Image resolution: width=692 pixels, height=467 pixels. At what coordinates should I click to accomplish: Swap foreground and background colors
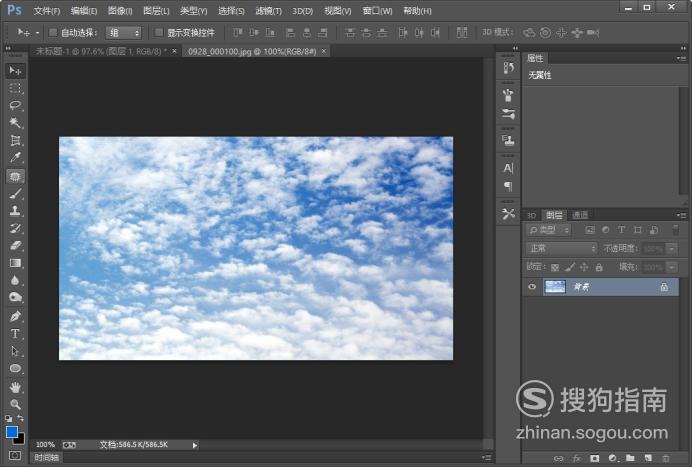pos(21,418)
